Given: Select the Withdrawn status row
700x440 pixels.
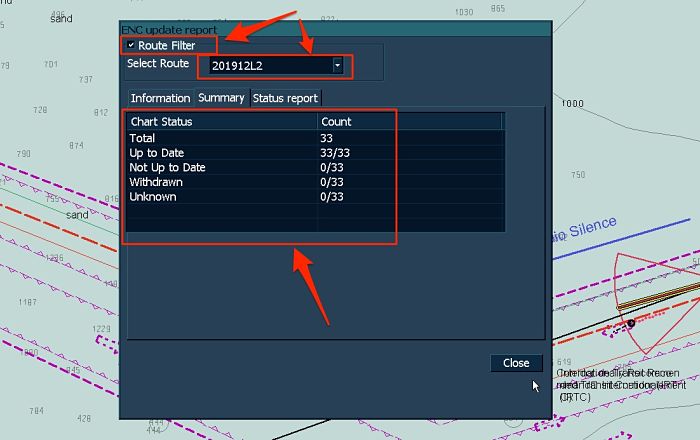Looking at the screenshot, I should pyautogui.click(x=220, y=183).
